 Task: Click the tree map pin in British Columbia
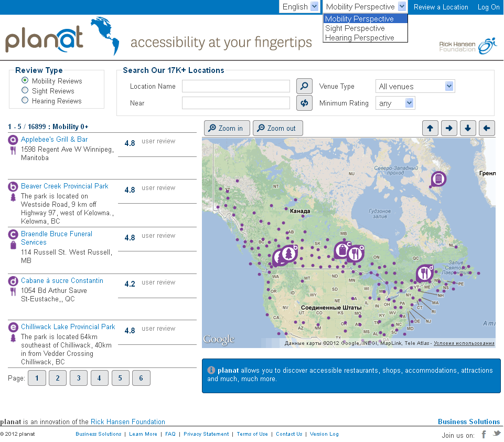288,254
